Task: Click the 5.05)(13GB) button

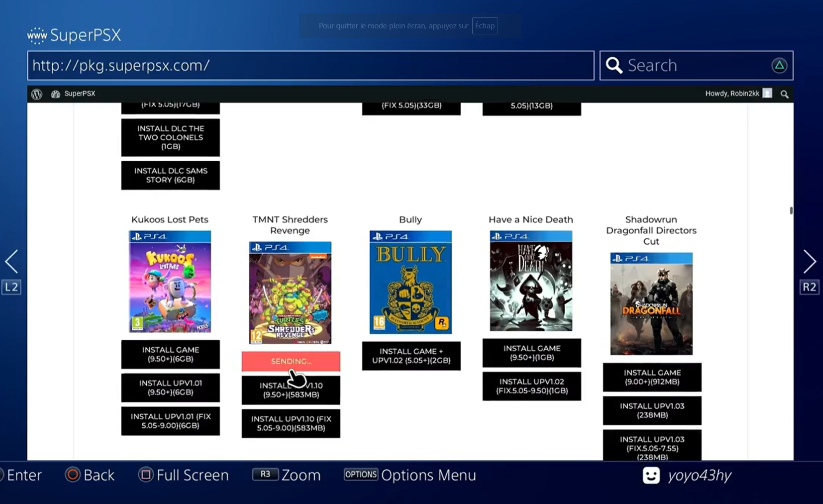Action: coord(532,108)
